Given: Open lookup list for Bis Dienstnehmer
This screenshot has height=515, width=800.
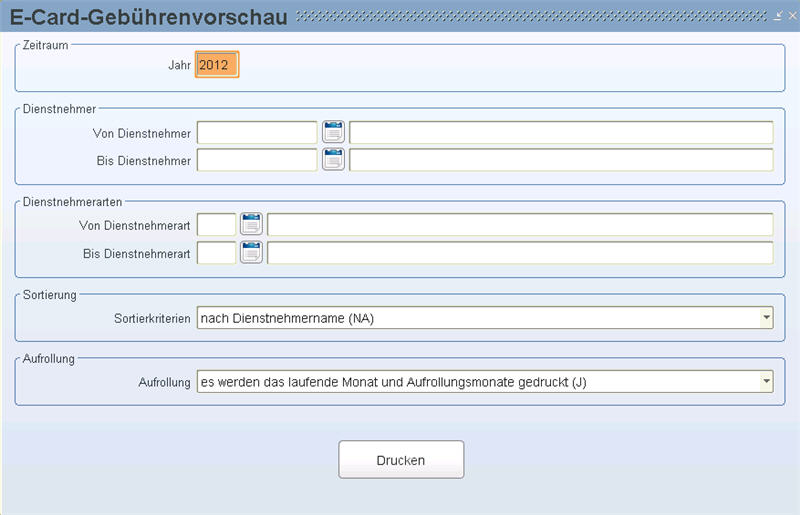Looking at the screenshot, I should click(333, 160).
